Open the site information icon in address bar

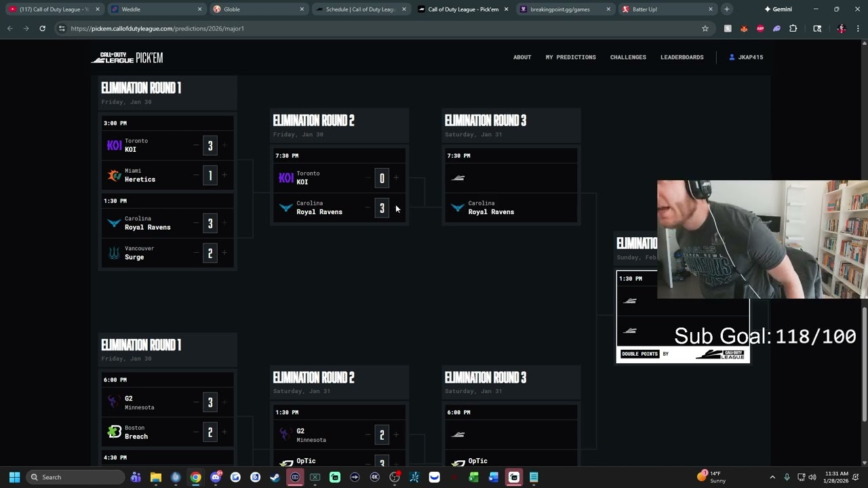(x=62, y=28)
